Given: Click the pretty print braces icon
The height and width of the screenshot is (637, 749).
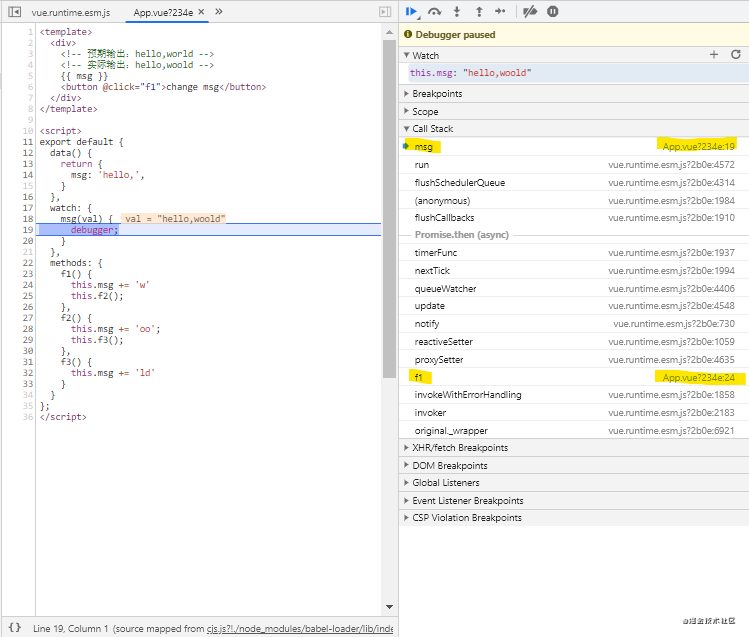Looking at the screenshot, I should pos(14,627).
